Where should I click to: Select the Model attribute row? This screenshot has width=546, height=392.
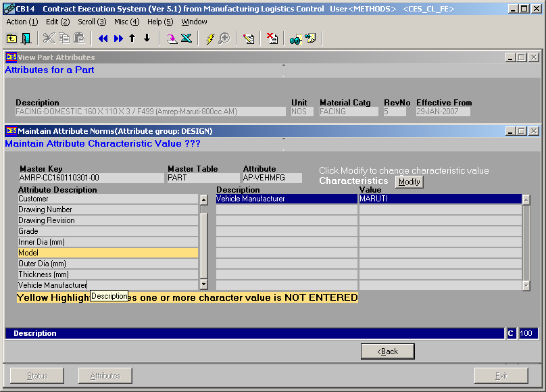tap(108, 253)
